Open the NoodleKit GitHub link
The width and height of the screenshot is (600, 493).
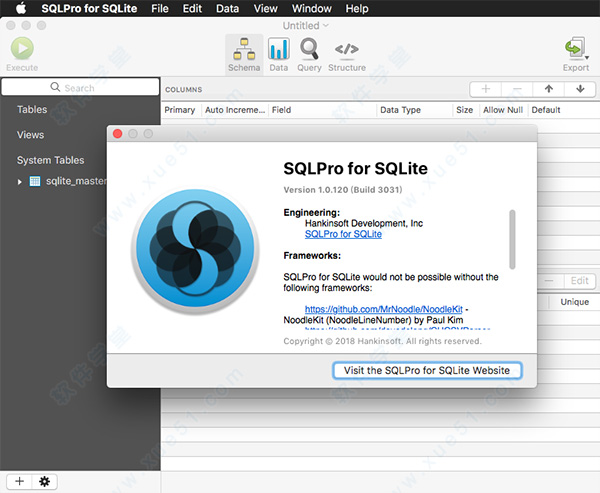[383, 309]
